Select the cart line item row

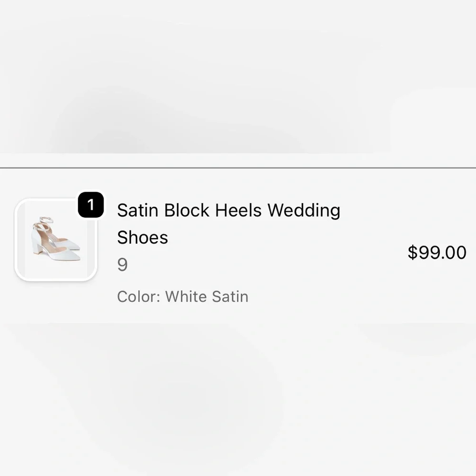click(238, 248)
